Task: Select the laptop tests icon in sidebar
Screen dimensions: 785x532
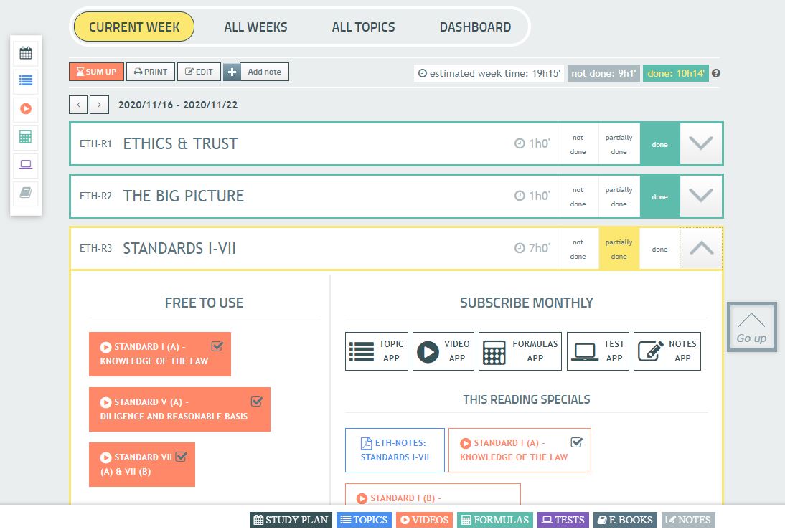Action: click(x=26, y=165)
